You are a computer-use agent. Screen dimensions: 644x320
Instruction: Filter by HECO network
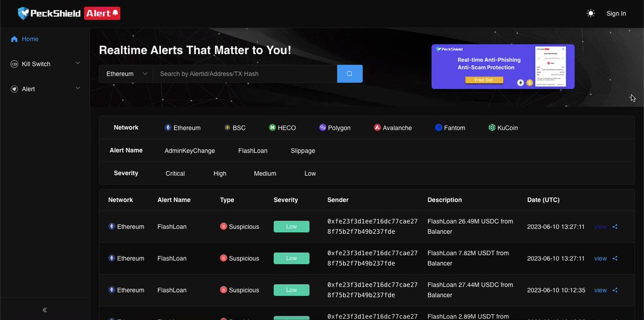282,128
